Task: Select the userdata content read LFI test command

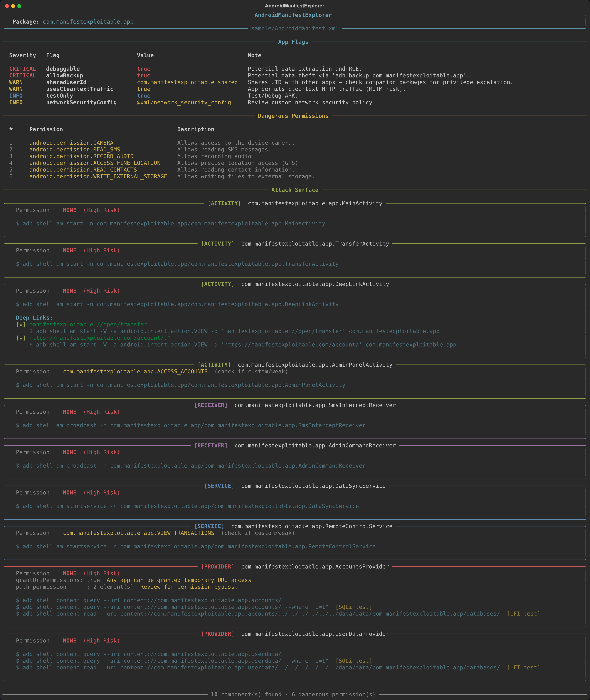Action: (x=278, y=668)
